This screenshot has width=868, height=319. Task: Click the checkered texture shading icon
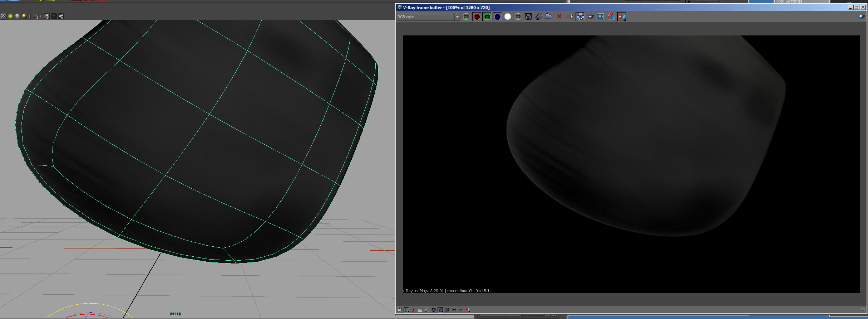pyautogui.click(x=3, y=16)
